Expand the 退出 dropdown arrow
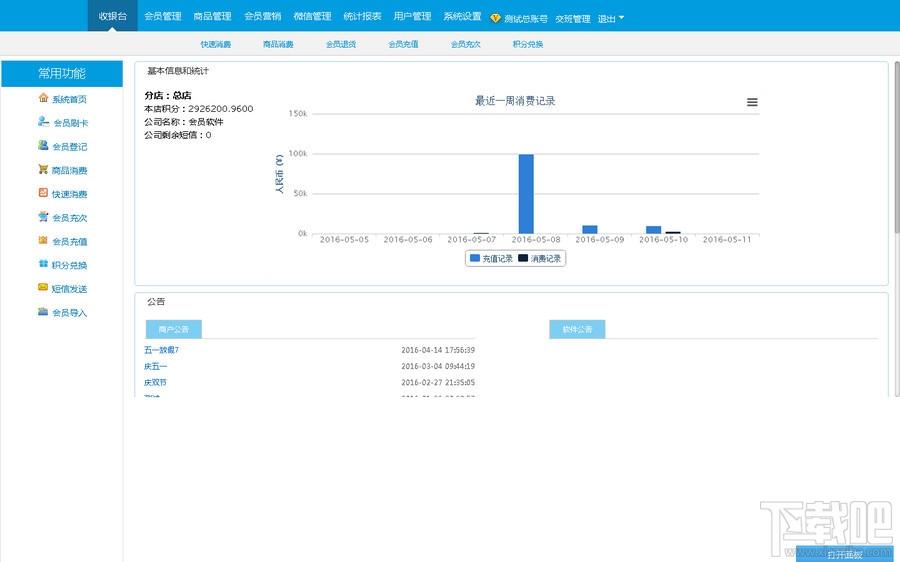The image size is (900, 562). coord(621,18)
